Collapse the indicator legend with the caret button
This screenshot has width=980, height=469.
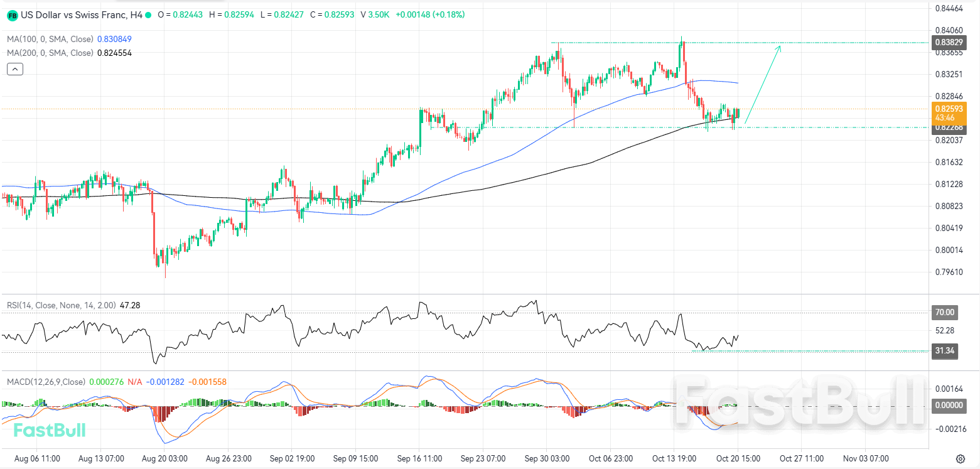coord(15,69)
